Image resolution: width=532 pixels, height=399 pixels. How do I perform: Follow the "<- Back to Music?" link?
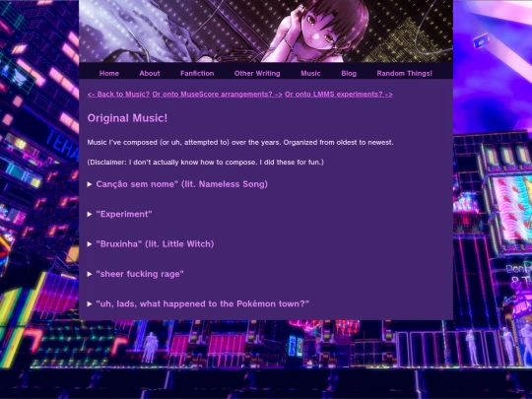click(x=118, y=95)
